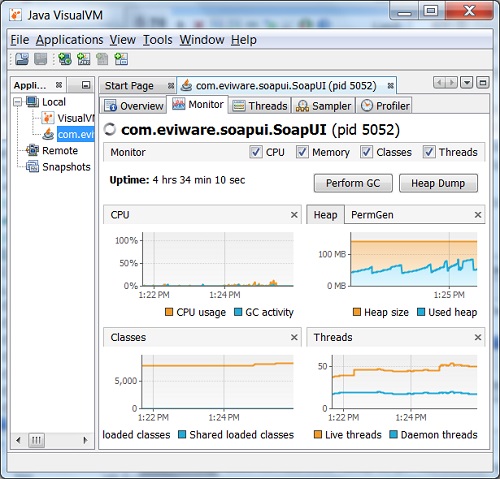The width and height of the screenshot is (500, 479).
Task: Select the Snapshots tree label
Action: [x=66, y=167]
